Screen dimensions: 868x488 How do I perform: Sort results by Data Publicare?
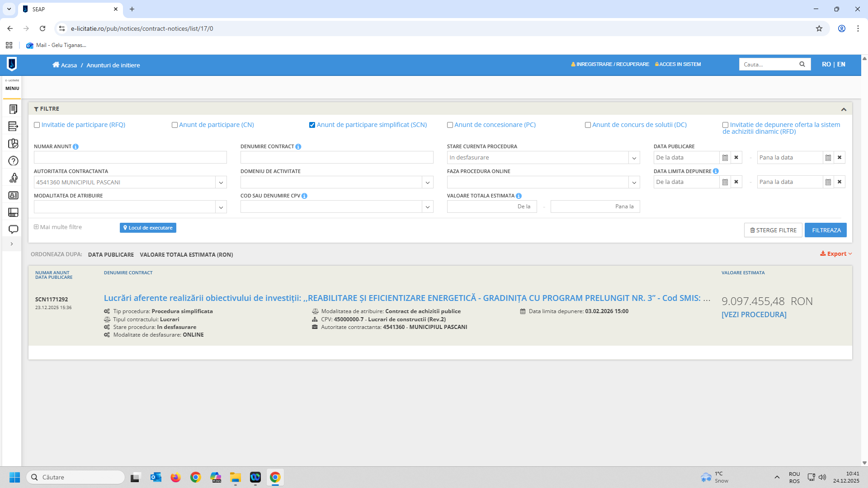[x=111, y=255]
